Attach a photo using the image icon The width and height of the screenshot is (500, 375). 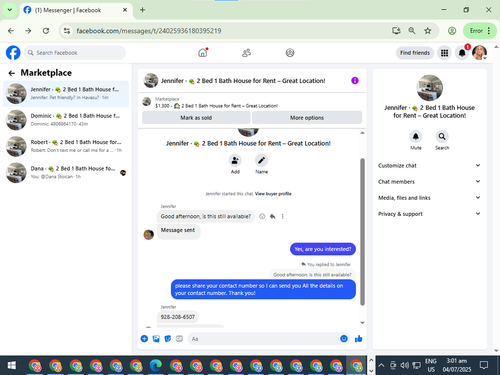(x=156, y=339)
